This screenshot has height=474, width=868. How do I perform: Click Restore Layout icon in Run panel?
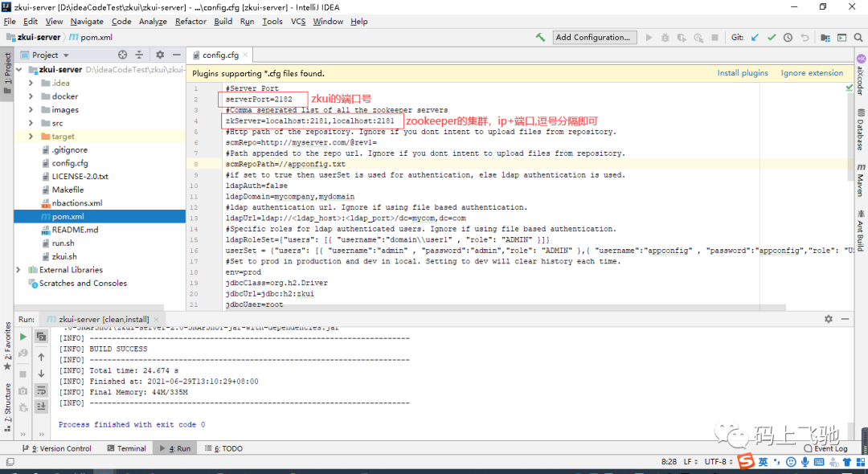41,337
